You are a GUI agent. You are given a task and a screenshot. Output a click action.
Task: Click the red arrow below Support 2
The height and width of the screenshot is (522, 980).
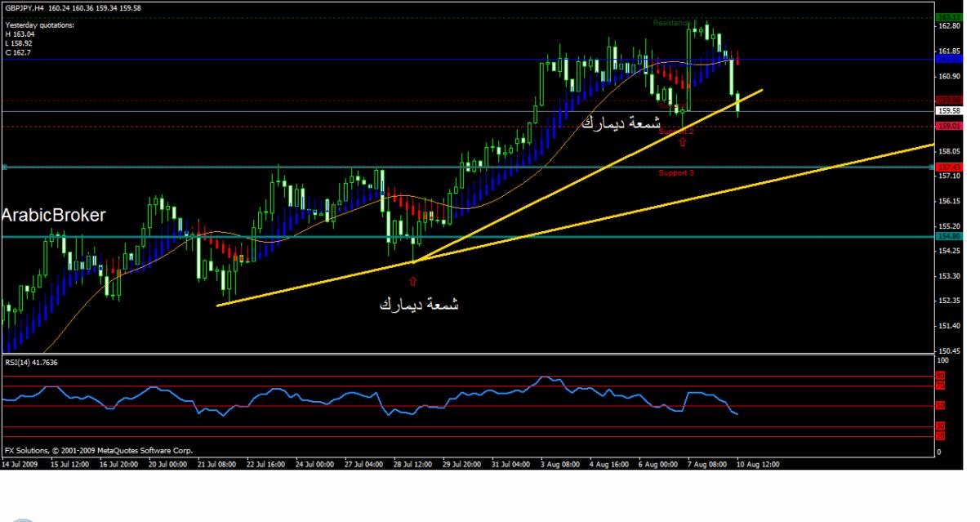click(x=682, y=141)
